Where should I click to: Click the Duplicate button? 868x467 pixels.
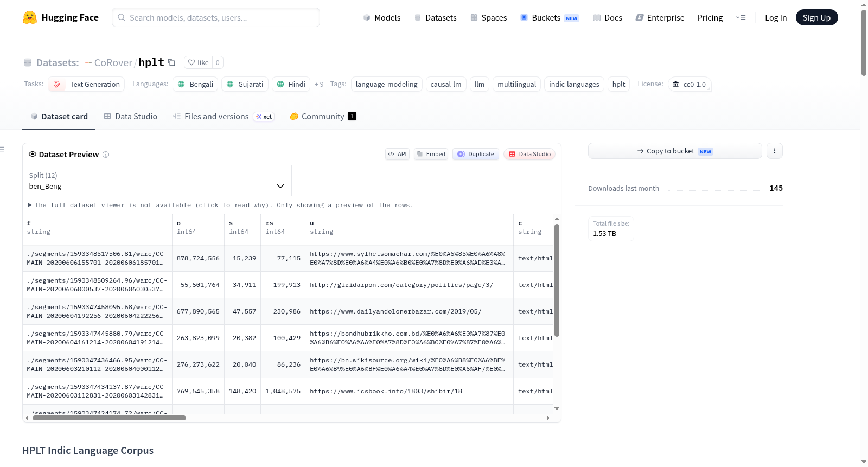click(x=476, y=154)
